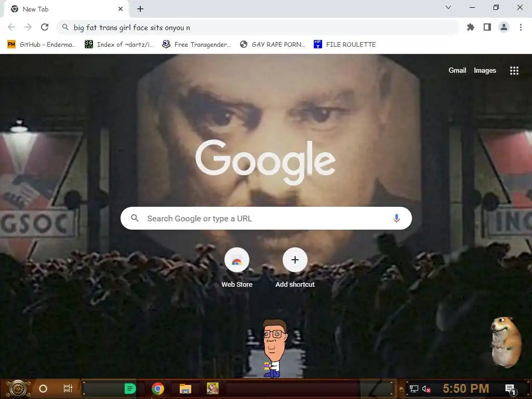The height and width of the screenshot is (399, 532).
Task: Open the hamster Box app on the taskbar
Action: (212, 389)
